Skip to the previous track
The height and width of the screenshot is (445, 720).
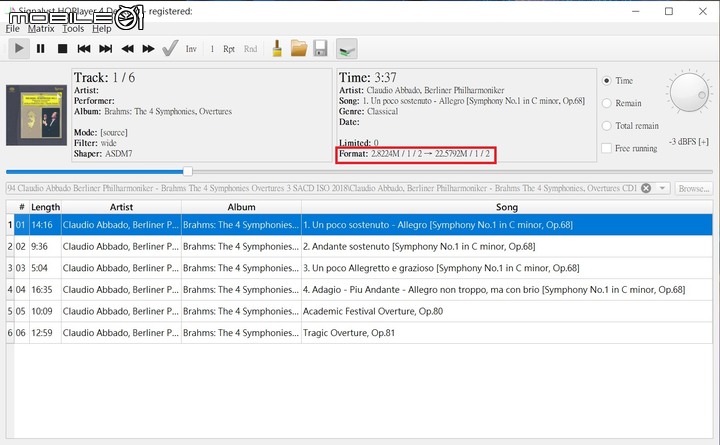click(x=84, y=48)
